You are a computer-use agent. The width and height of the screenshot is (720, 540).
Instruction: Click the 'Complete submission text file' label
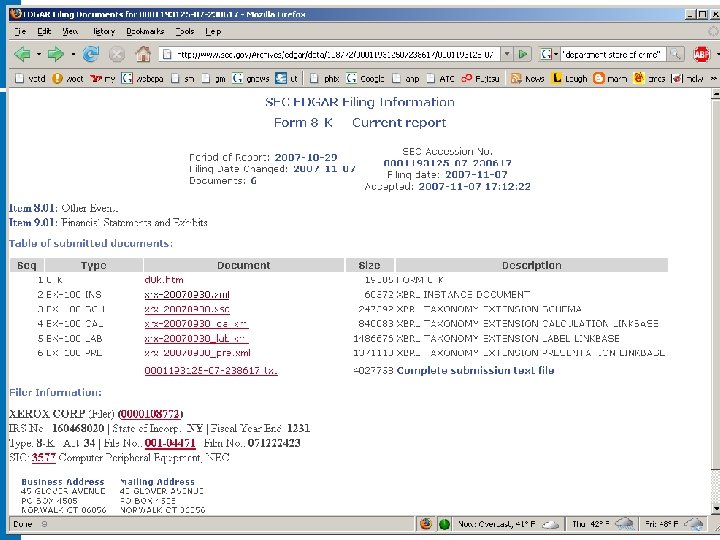pos(475,371)
